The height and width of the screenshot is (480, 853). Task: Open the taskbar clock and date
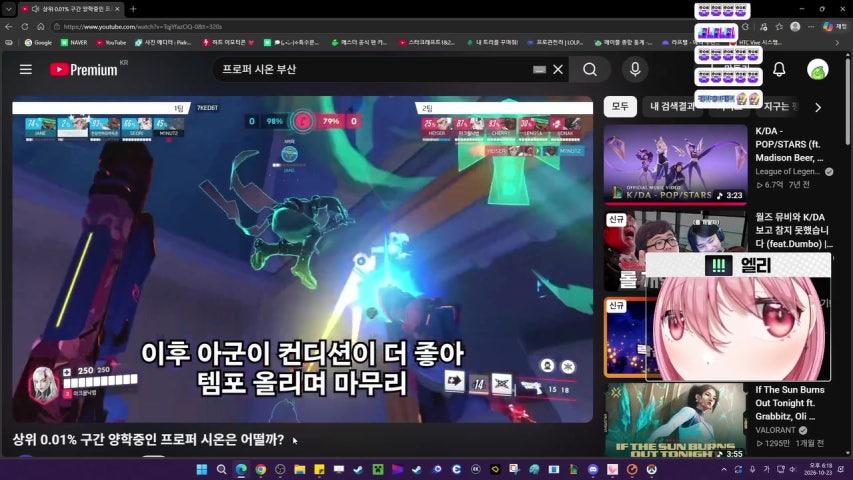[x=817, y=469]
